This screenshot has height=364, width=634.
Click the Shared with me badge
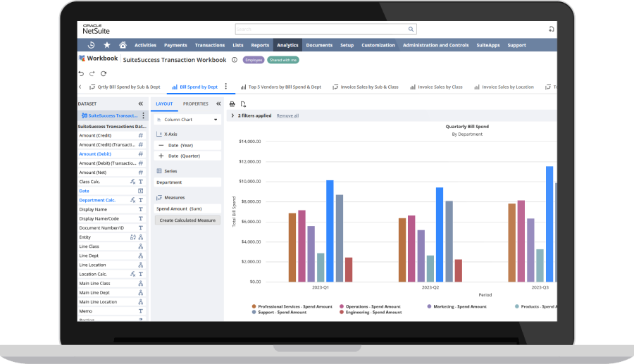(x=283, y=60)
